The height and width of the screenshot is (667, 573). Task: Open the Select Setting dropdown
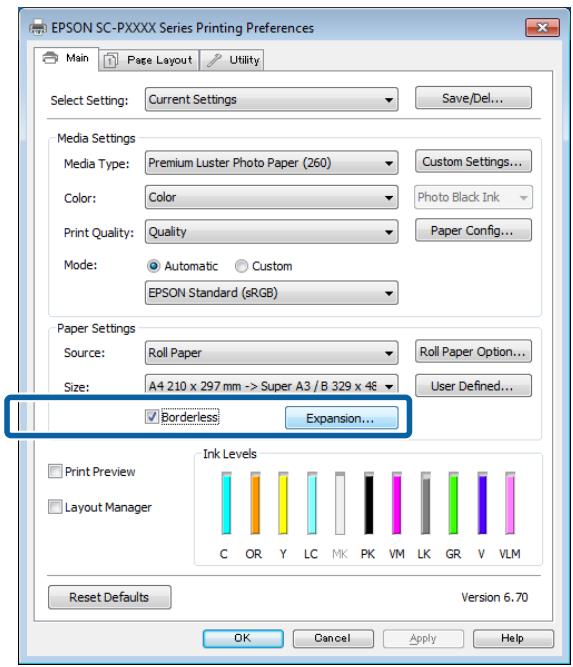[x=271, y=100]
